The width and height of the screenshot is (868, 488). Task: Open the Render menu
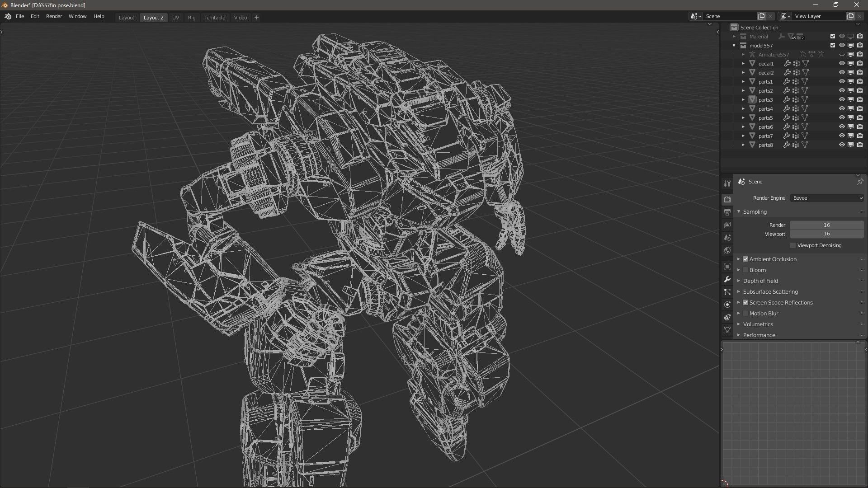(54, 16)
